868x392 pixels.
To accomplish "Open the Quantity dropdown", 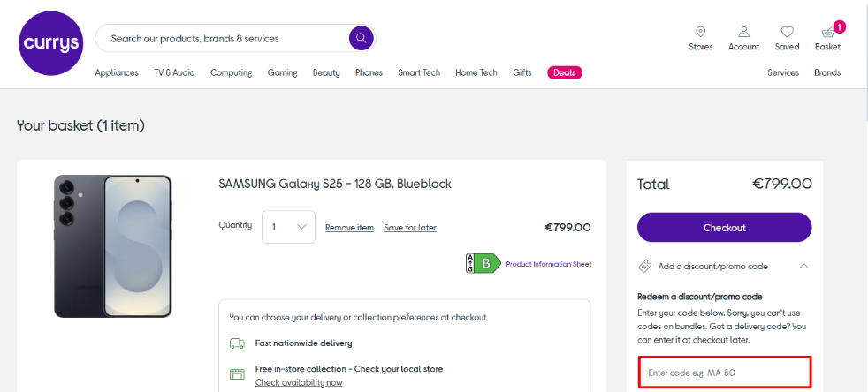I will coord(288,227).
